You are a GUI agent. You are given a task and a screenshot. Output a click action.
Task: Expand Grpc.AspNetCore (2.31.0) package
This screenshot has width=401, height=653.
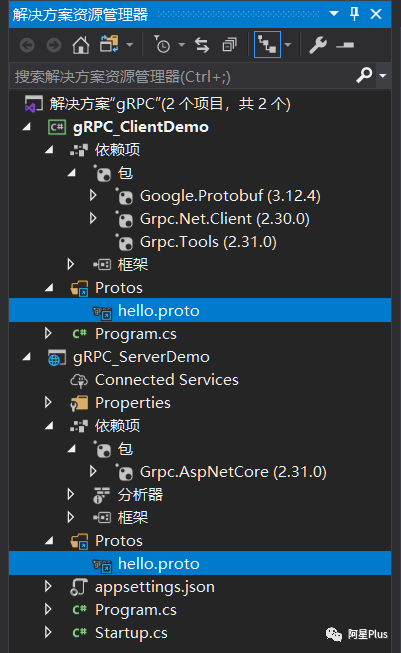(x=93, y=471)
